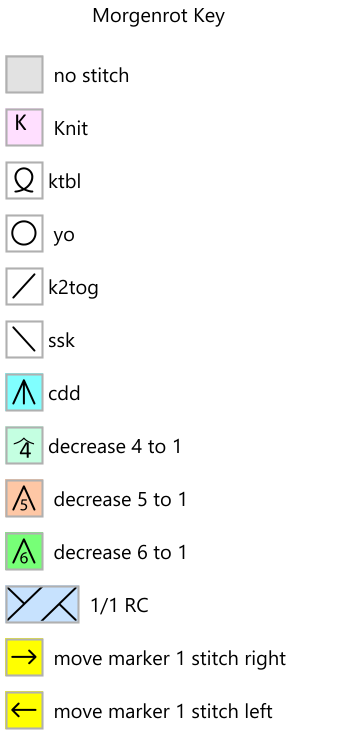Click the orange decrease 5 to 1 symbol
362x734 pixels.
[24, 498]
